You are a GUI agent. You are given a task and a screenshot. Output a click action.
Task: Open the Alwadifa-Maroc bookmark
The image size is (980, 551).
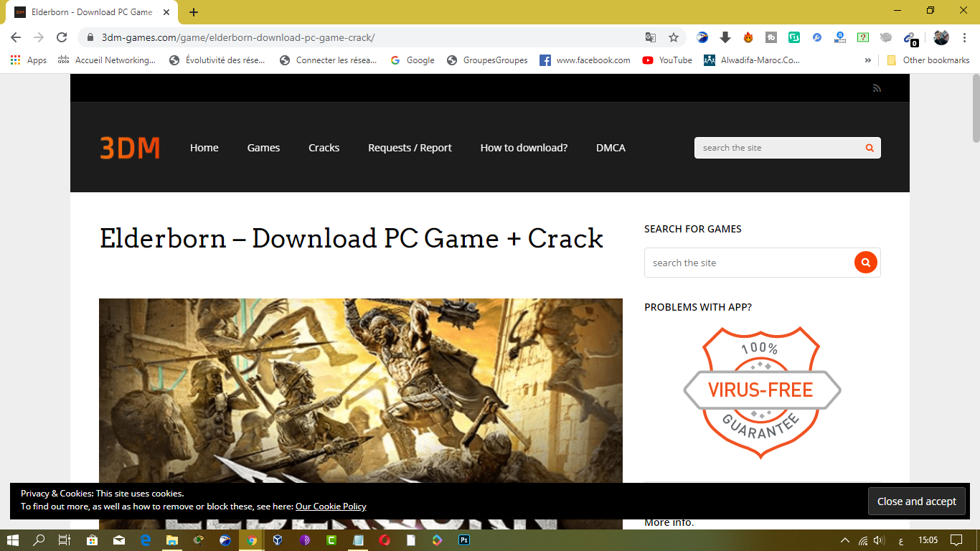pyautogui.click(x=752, y=60)
